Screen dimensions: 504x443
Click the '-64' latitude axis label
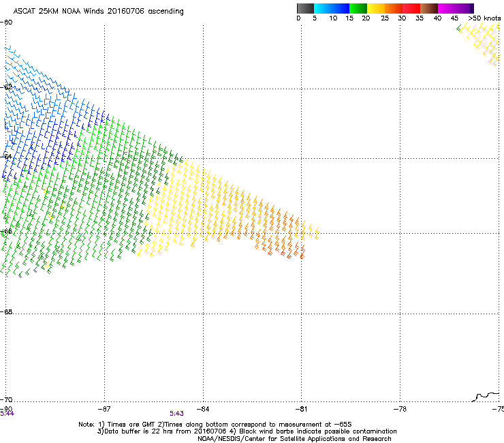[6, 156]
